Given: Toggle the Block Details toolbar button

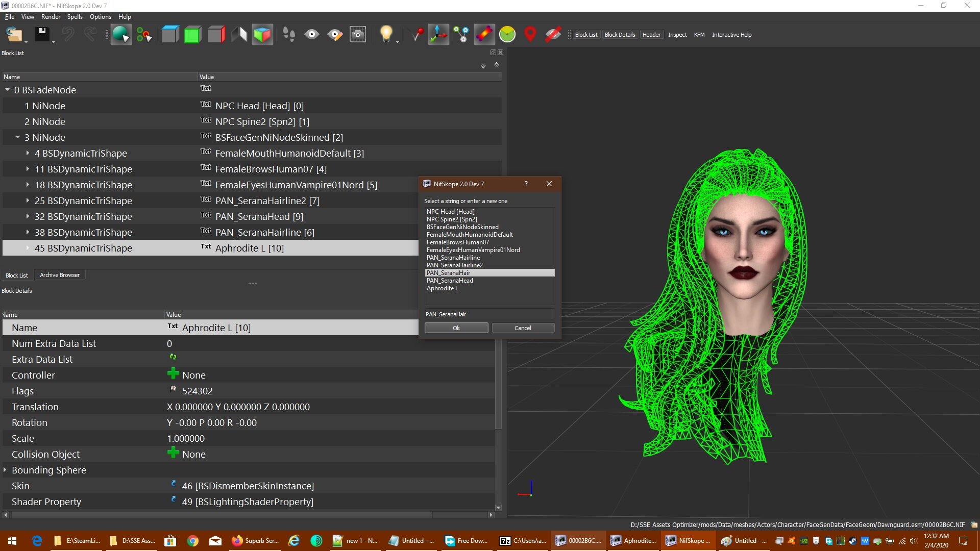Looking at the screenshot, I should coord(620,35).
